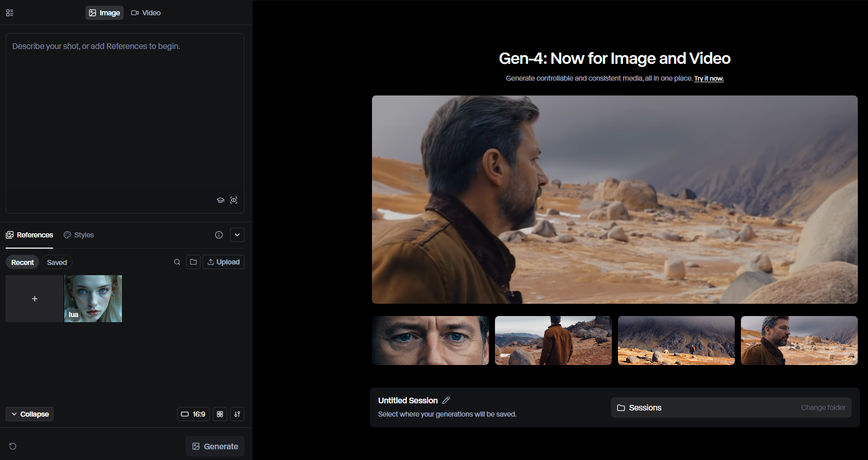Image resolution: width=868 pixels, height=460 pixels.
Task: Click the search icon in References
Action: pyautogui.click(x=177, y=262)
